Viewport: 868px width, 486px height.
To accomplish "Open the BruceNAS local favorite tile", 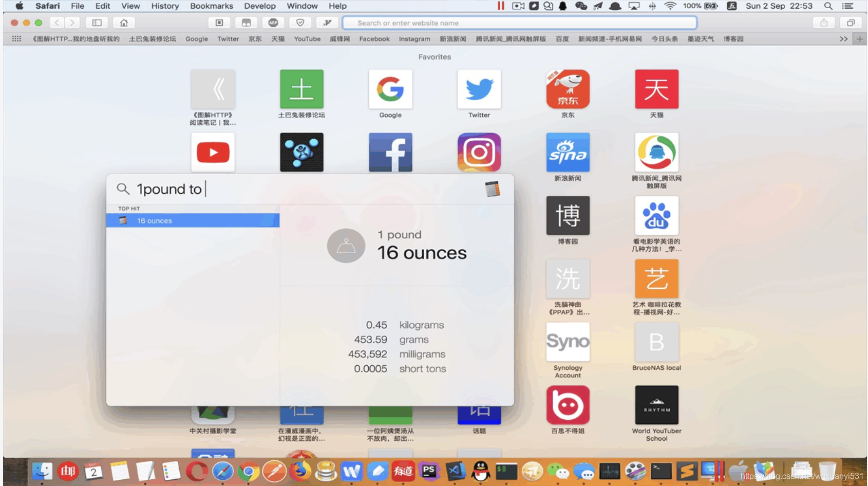I will click(x=657, y=342).
